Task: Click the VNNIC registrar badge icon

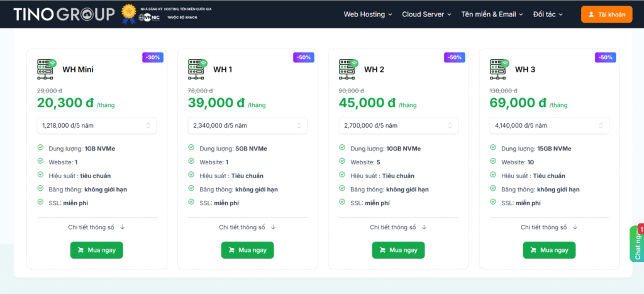Action: tap(129, 14)
